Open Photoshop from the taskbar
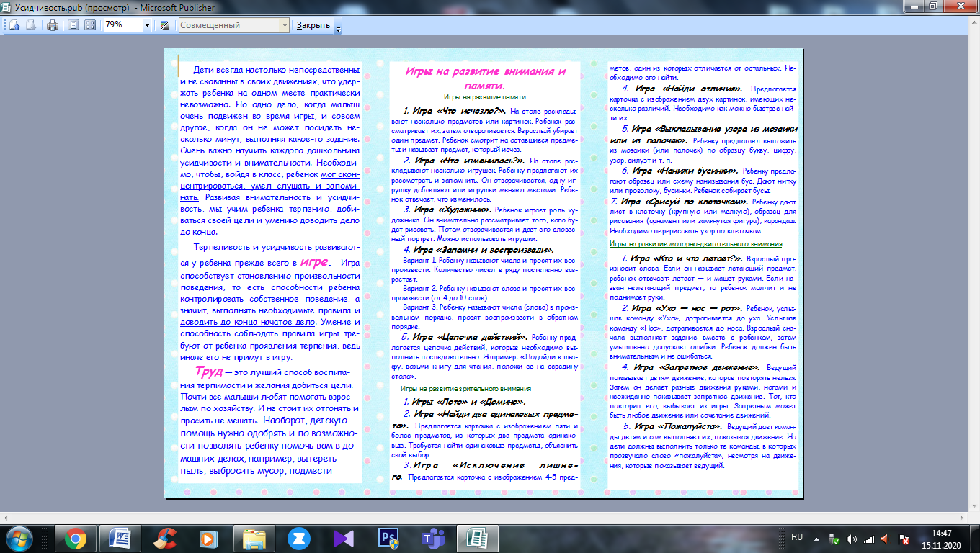This screenshot has height=553, width=980. coord(388,538)
